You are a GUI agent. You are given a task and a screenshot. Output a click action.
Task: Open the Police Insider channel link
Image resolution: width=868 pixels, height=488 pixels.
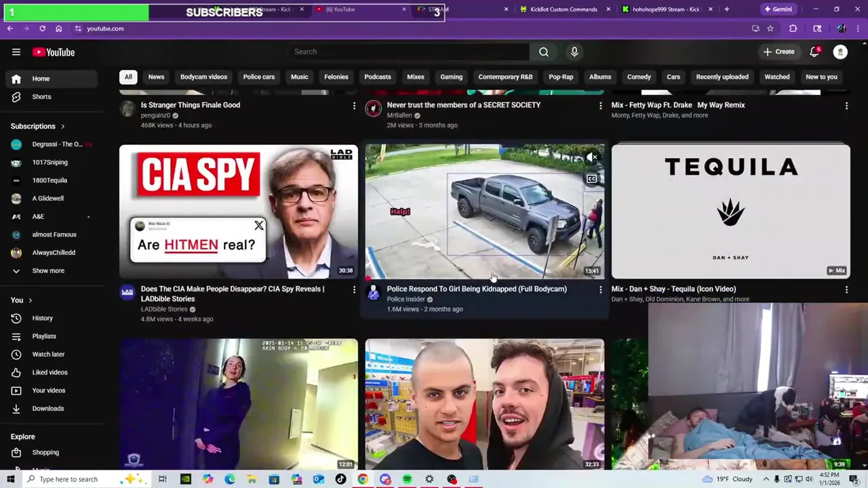coord(406,299)
